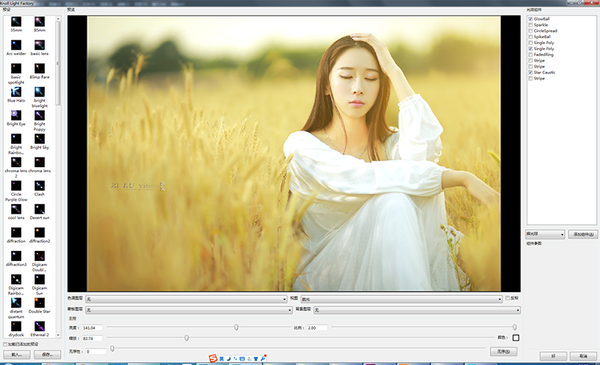Image resolution: width=600 pixels, height=365 pixels.
Task: Enable the FadedRing element checkbox
Action: (x=530, y=55)
